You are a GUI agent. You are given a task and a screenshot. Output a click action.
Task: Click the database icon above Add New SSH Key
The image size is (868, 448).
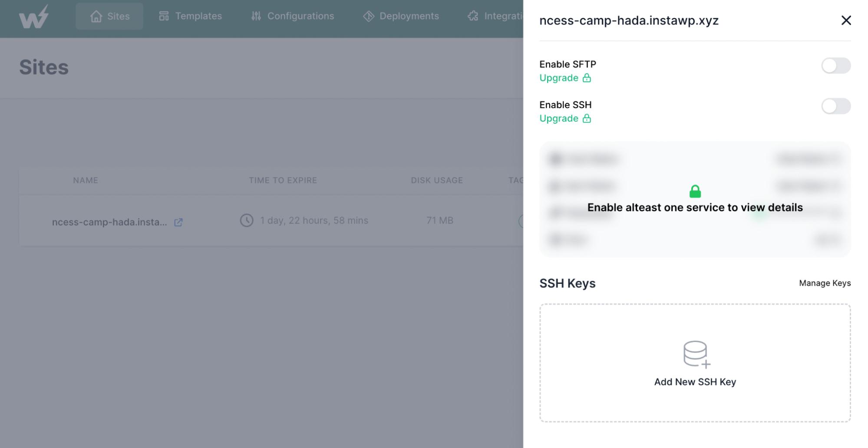point(695,354)
